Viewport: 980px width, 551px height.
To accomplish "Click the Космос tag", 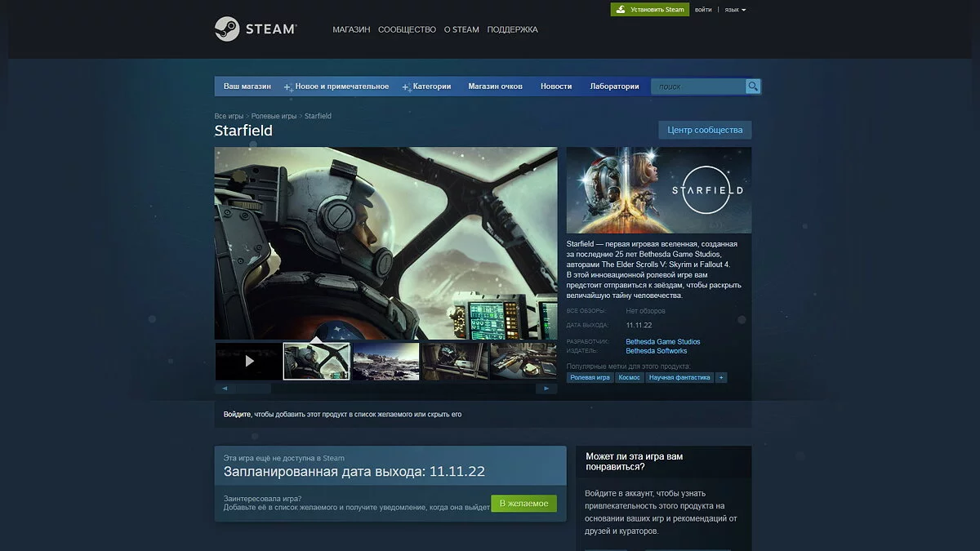I will pos(629,378).
